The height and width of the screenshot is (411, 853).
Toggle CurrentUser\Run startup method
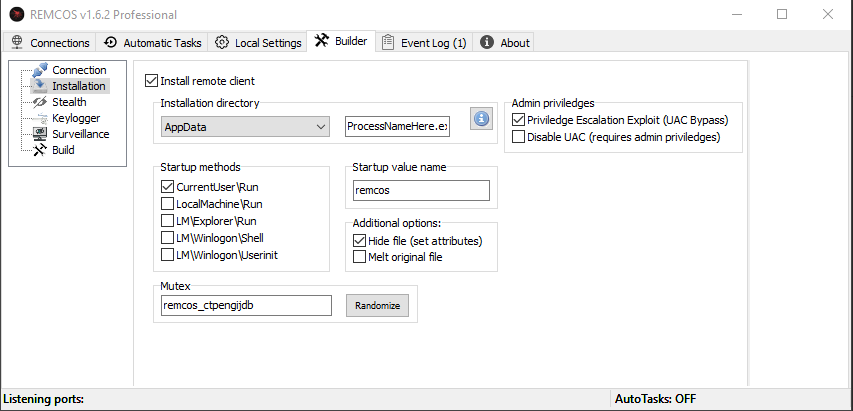tap(167, 187)
